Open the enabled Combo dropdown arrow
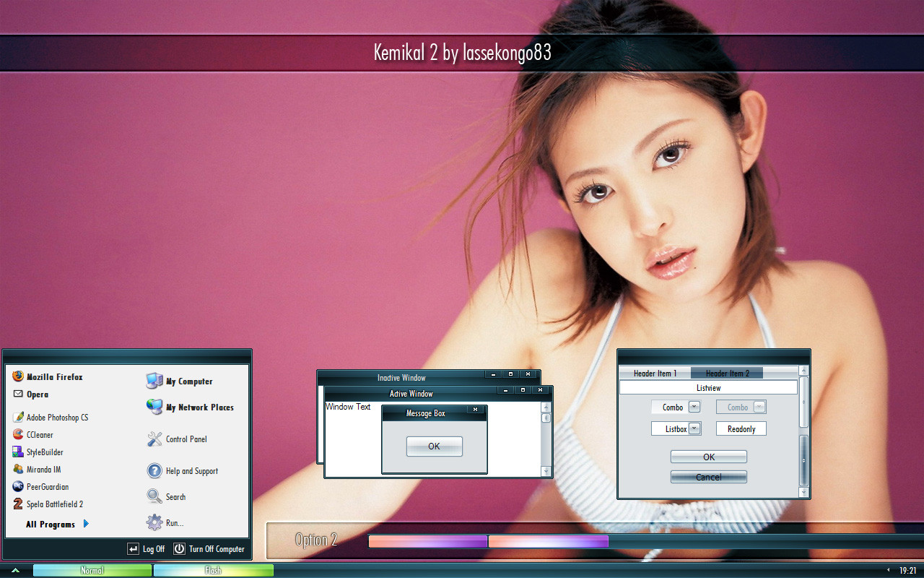This screenshot has height=578, width=924. click(694, 407)
